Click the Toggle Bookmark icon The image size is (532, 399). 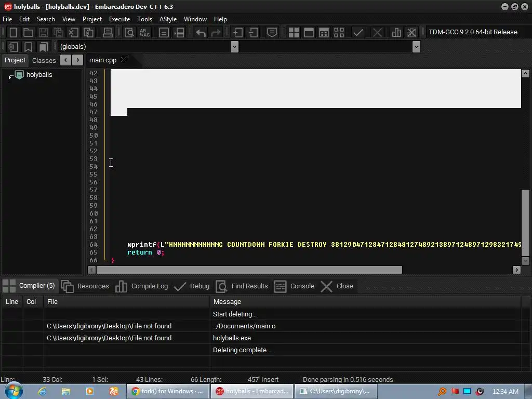[28, 47]
